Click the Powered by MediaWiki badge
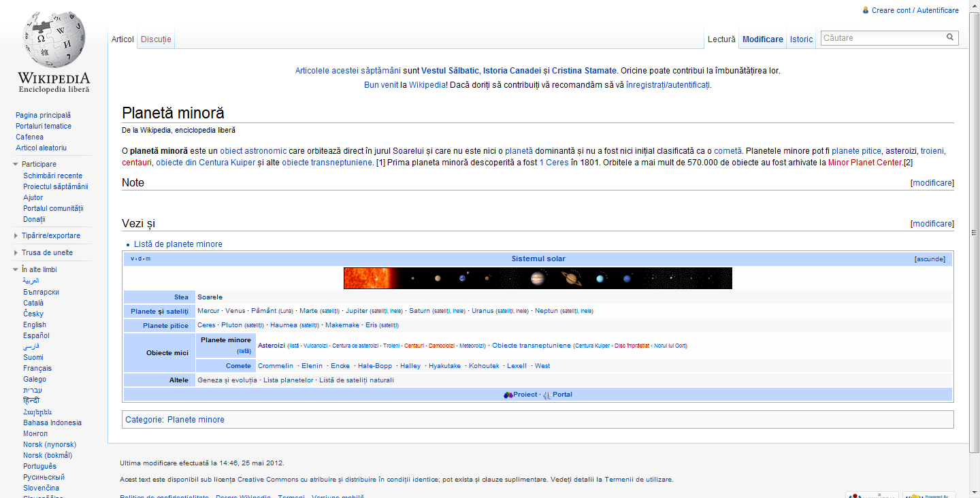Screen dimensions: 980x498 point(929,495)
